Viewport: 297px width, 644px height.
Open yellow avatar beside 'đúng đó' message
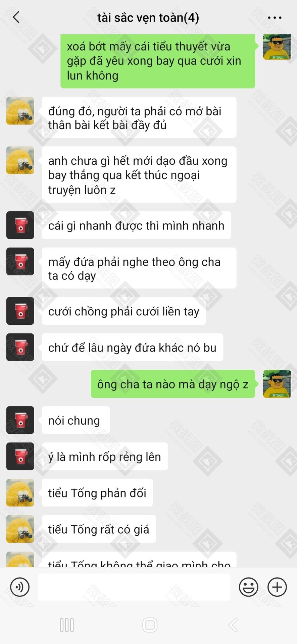tap(20, 111)
